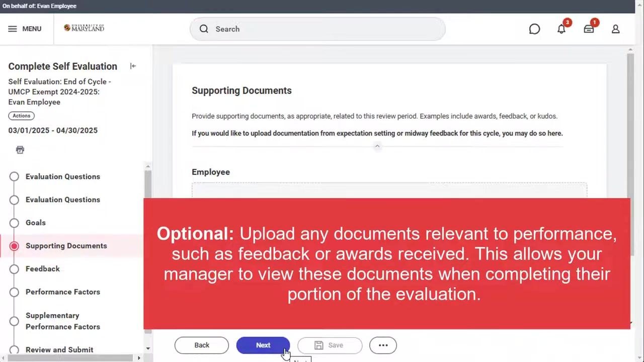Click the Back button
The width and height of the screenshot is (644, 362).
coord(202,345)
